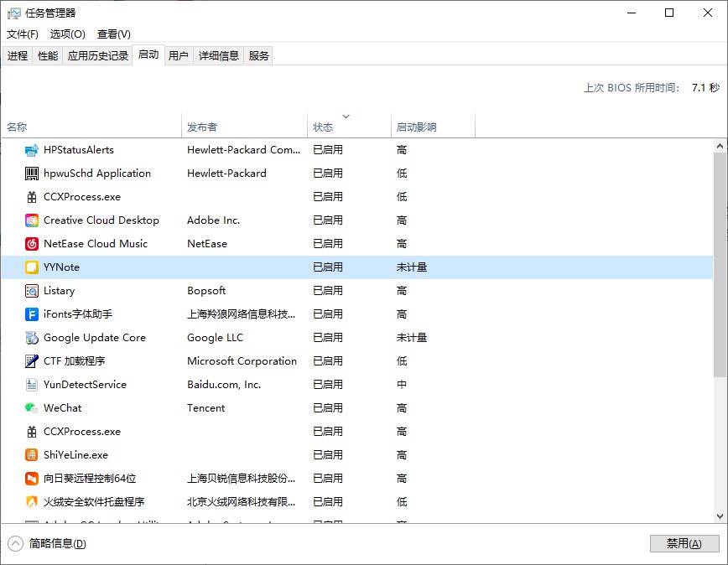Click the Google Update Core icon
This screenshot has width=728, height=565.
pos(32,338)
